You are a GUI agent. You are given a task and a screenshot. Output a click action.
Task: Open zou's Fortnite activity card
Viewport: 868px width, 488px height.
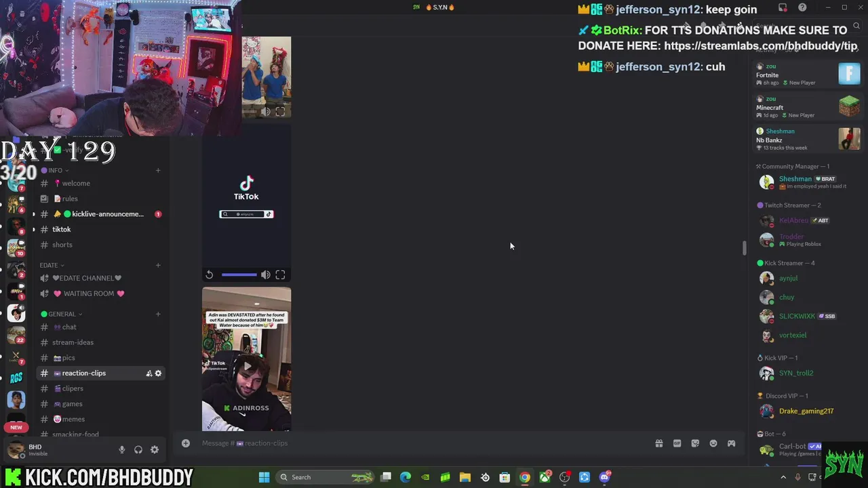coord(808,74)
